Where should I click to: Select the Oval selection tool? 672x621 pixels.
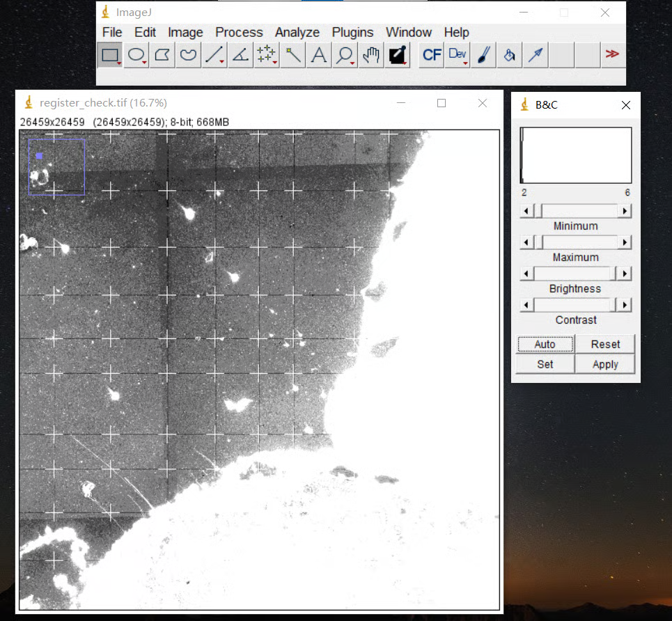click(136, 55)
